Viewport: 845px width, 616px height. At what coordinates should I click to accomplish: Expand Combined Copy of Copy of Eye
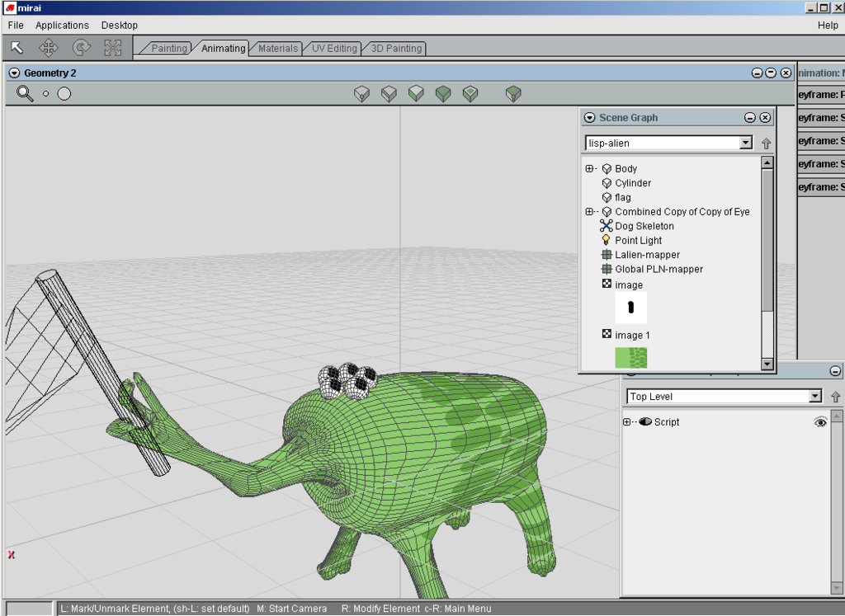(x=589, y=212)
